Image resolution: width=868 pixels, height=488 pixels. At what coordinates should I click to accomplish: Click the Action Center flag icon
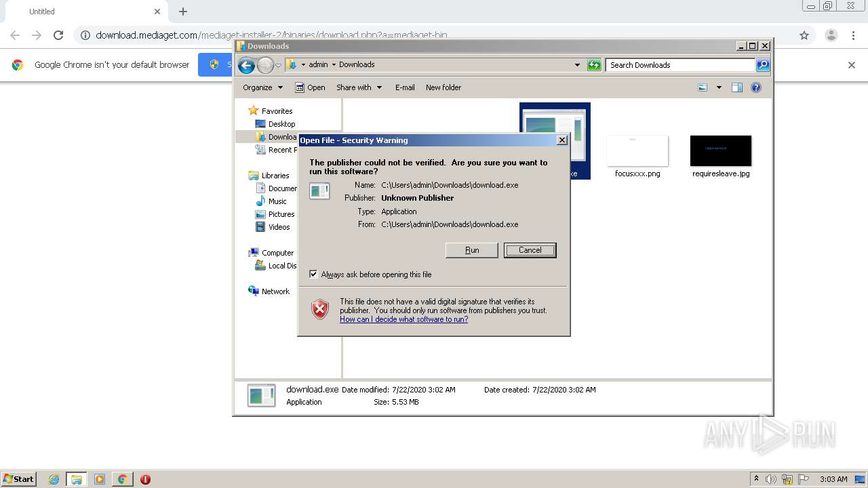point(804,479)
